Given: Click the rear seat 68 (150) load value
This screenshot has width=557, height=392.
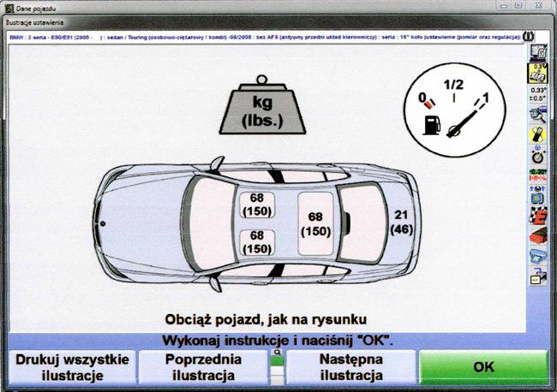Looking at the screenshot, I should click(315, 224).
